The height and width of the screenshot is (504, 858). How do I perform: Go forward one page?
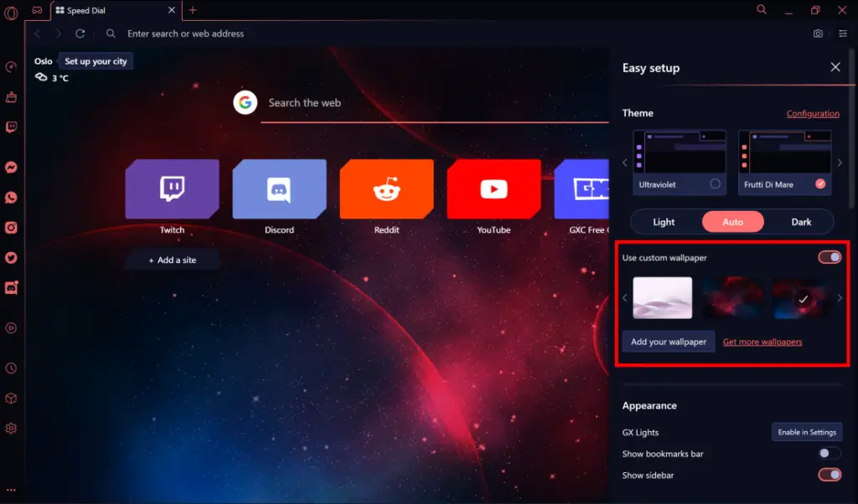[58, 33]
